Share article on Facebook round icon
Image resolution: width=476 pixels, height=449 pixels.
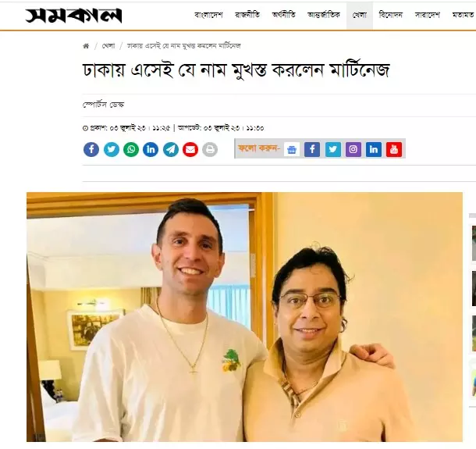tap(91, 149)
